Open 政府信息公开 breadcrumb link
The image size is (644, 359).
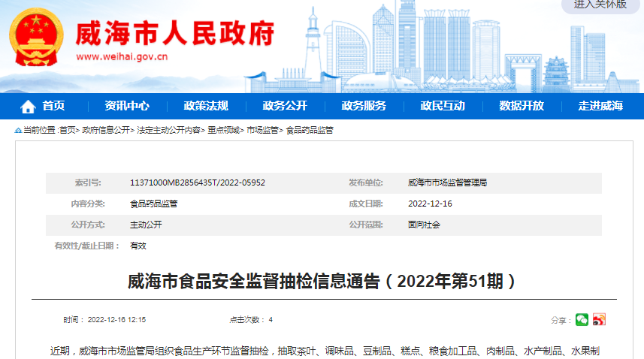106,131
